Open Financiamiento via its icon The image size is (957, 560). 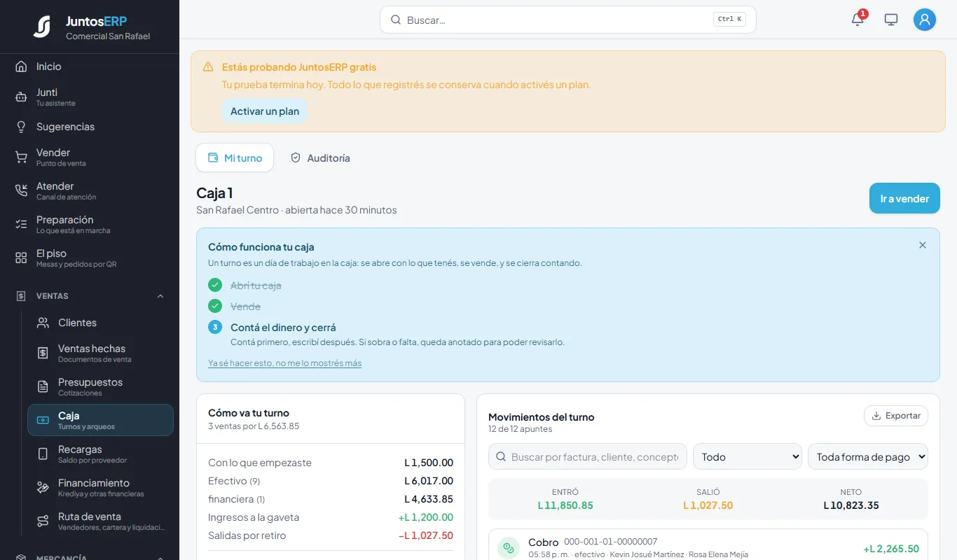tap(43, 488)
